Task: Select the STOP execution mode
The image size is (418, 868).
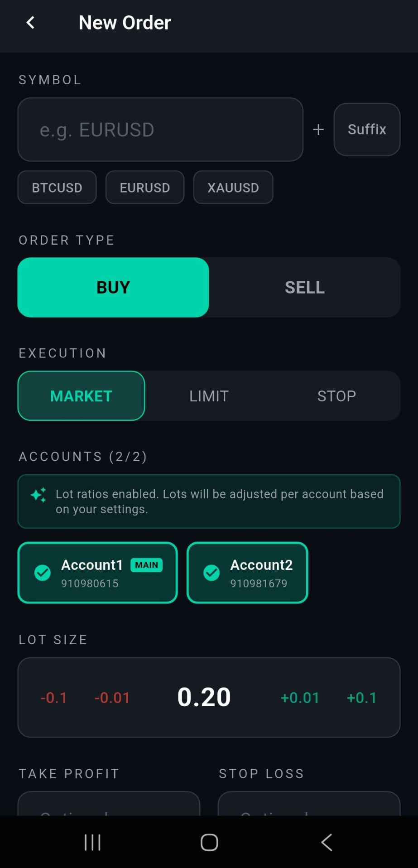Action: [336, 395]
